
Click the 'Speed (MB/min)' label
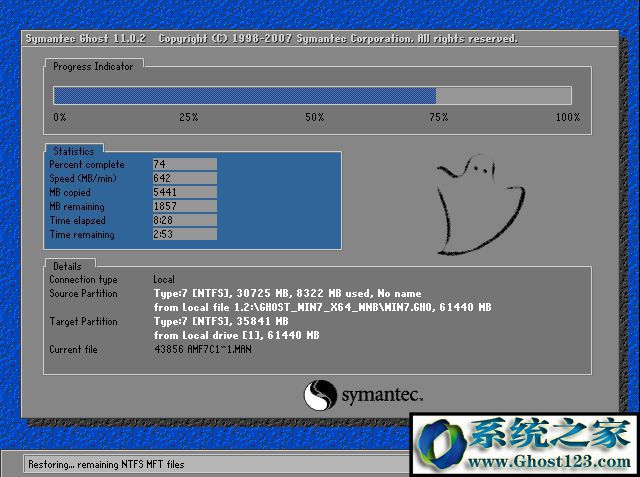[x=83, y=178]
